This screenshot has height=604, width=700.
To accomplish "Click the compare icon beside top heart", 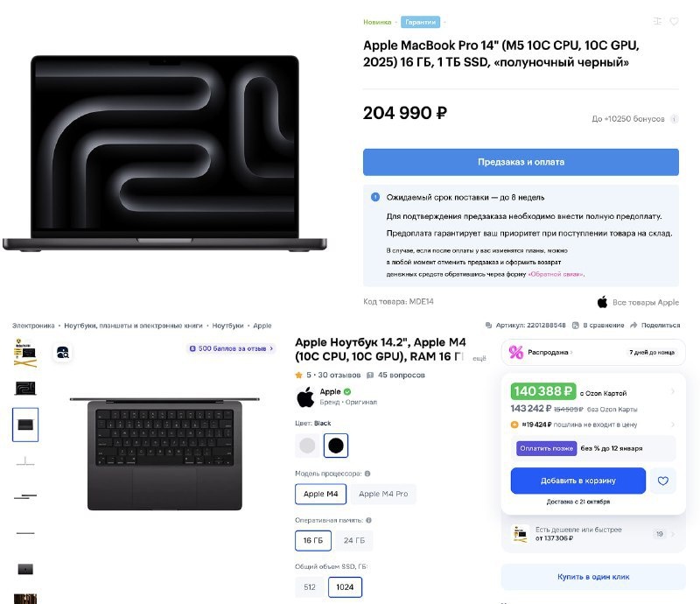I will (x=657, y=21).
